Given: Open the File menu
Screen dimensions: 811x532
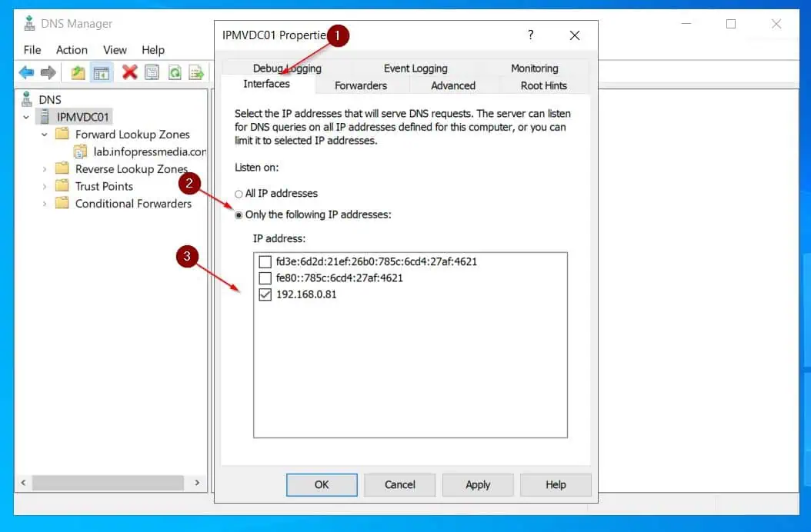Looking at the screenshot, I should [32, 50].
